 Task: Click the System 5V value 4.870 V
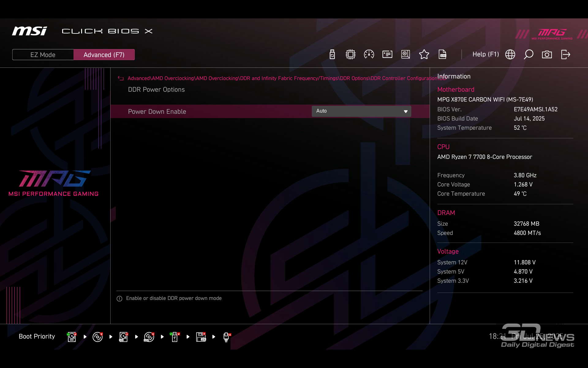point(523,272)
